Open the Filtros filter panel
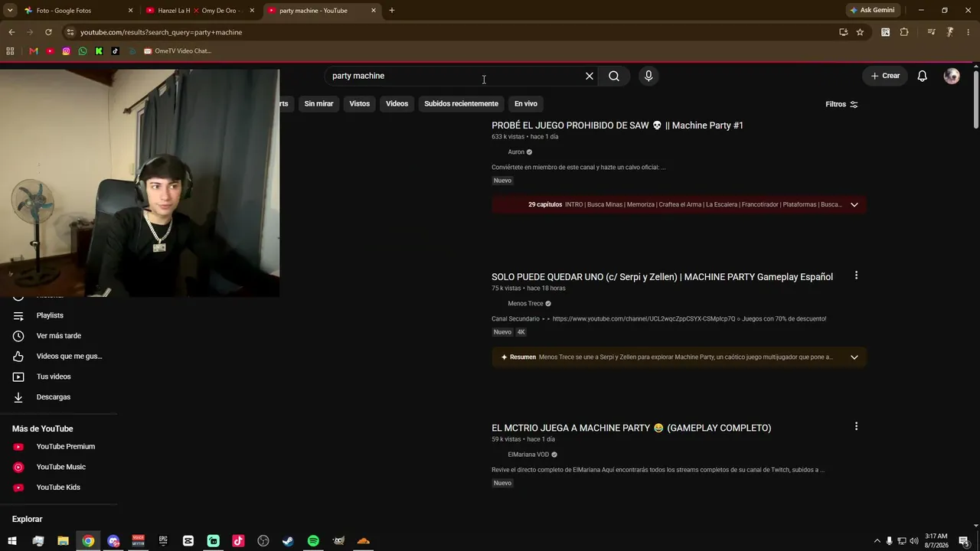980x551 pixels. 841,104
